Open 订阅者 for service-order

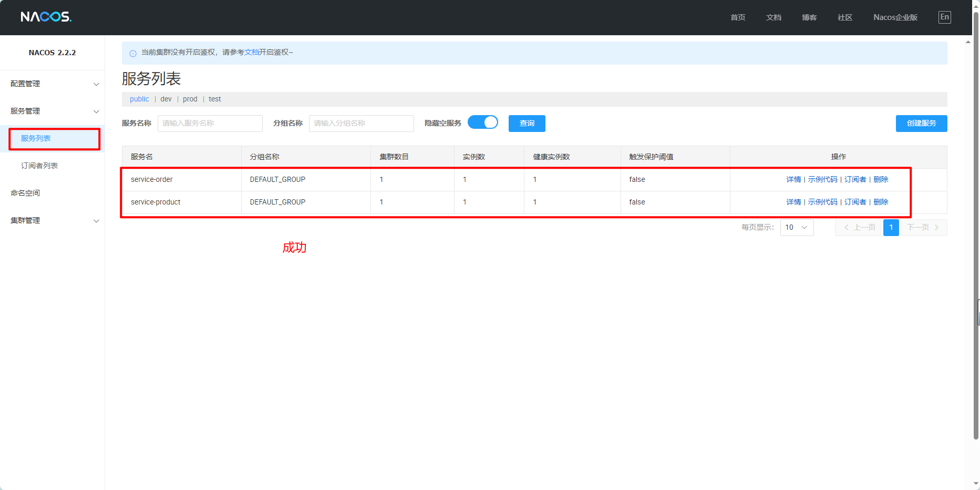[x=855, y=180]
